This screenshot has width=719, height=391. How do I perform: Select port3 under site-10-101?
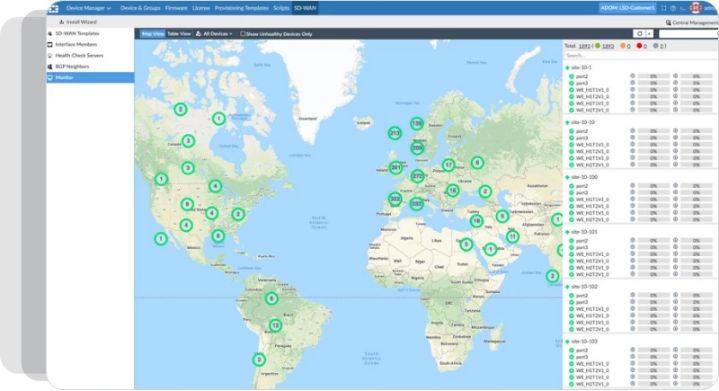click(582, 248)
